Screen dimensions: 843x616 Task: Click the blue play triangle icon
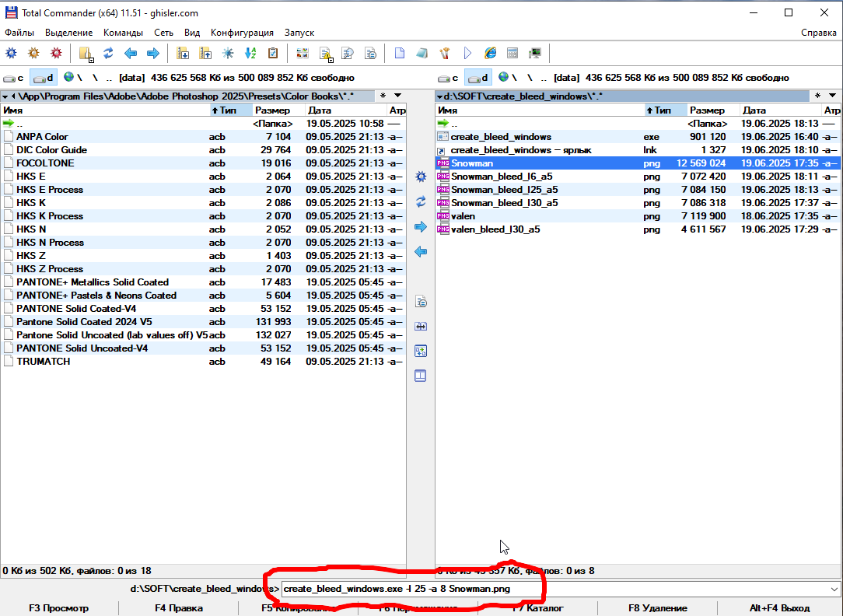(x=467, y=53)
